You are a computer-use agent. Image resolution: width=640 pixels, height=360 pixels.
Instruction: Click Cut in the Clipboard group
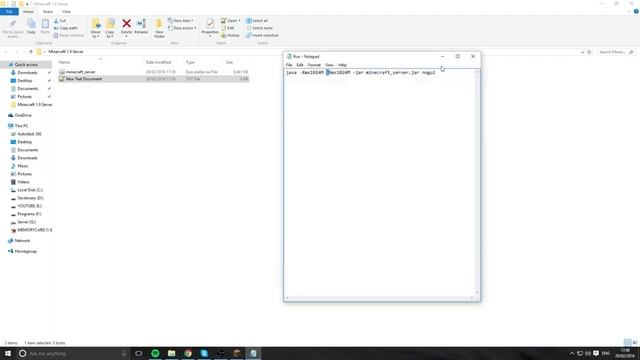coord(60,20)
